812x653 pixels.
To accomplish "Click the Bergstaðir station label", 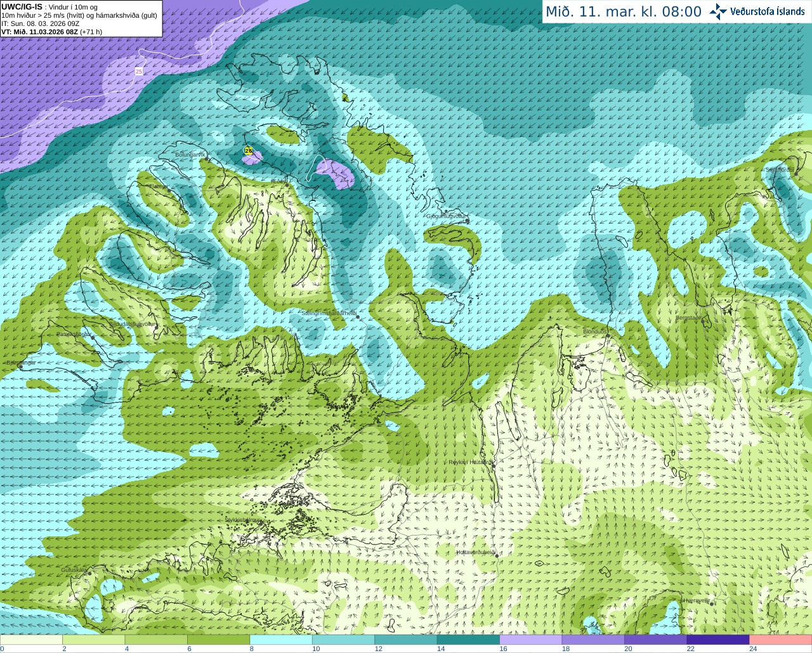I will click(689, 318).
